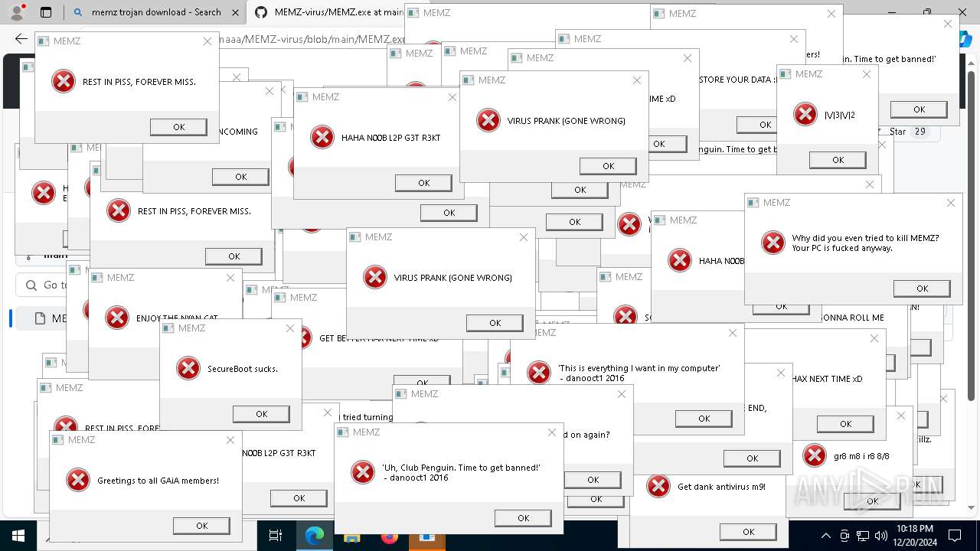The image size is (980, 551).
Task: Click title icon of 'kill MEMZ?' dialog
Action: click(x=753, y=203)
